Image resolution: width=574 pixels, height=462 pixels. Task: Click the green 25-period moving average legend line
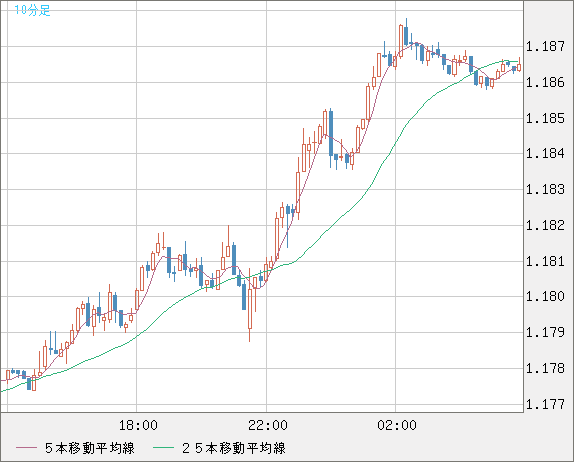point(163,448)
